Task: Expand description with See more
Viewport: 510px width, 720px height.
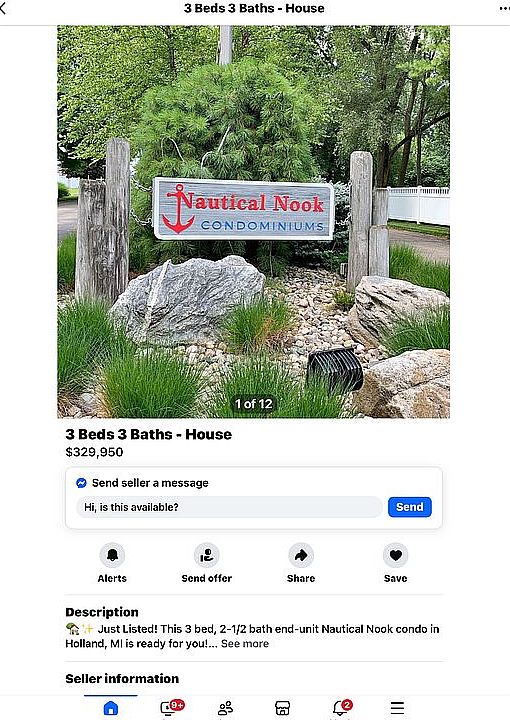Action: [245, 643]
